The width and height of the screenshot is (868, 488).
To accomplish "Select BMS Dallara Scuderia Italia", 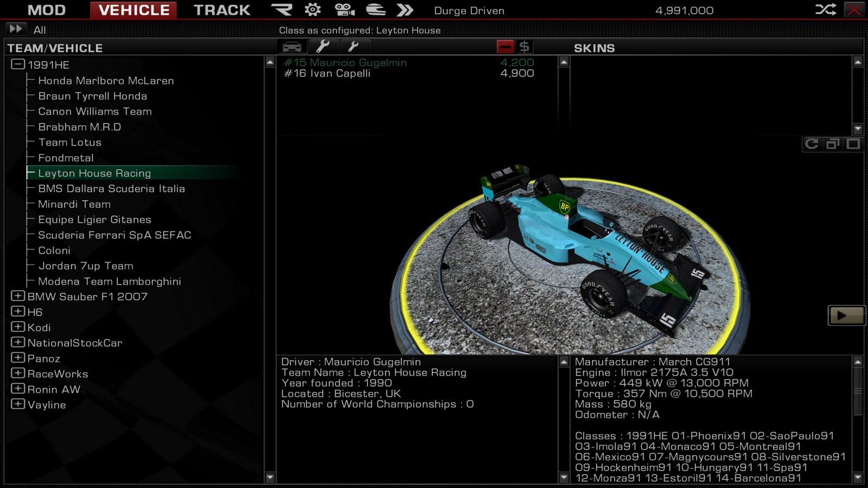I will point(112,189).
